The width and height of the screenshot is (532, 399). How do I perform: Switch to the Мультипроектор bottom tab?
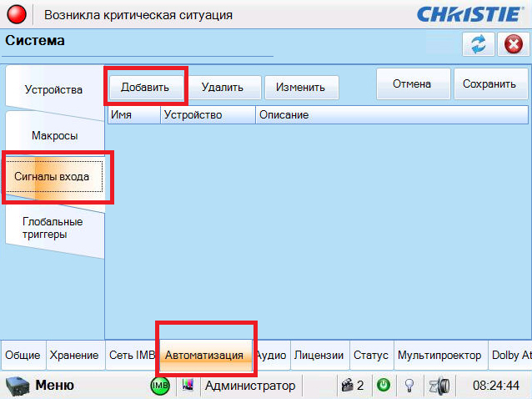(439, 356)
